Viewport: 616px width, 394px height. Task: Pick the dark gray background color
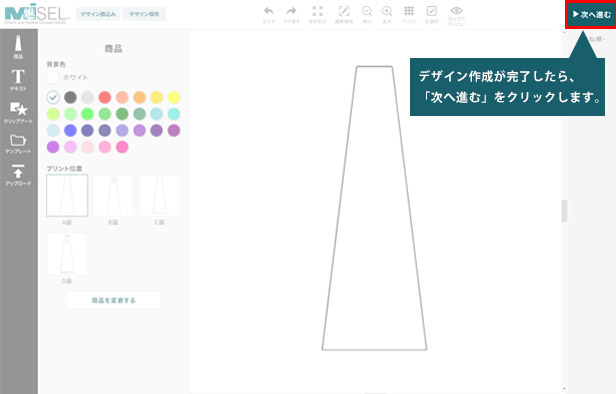pyautogui.click(x=70, y=97)
